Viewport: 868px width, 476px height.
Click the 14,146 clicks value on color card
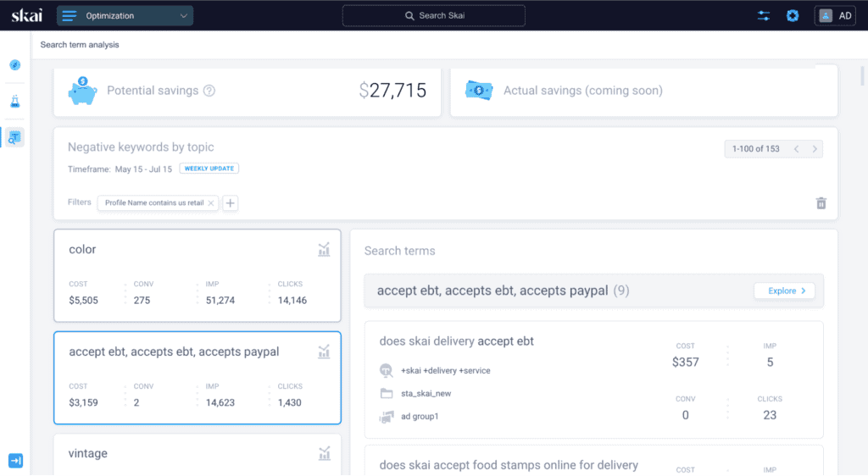(292, 300)
